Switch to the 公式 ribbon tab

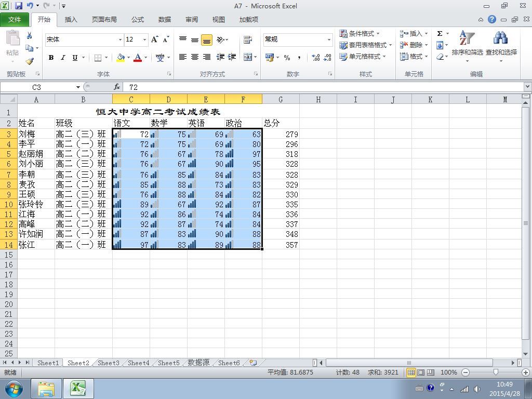138,20
